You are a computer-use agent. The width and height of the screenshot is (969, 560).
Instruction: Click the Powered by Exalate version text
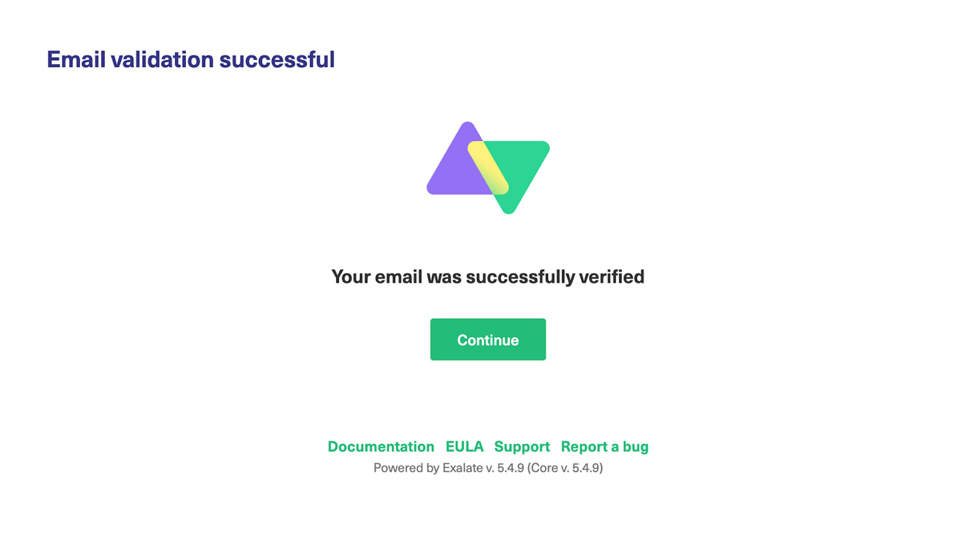(488, 468)
